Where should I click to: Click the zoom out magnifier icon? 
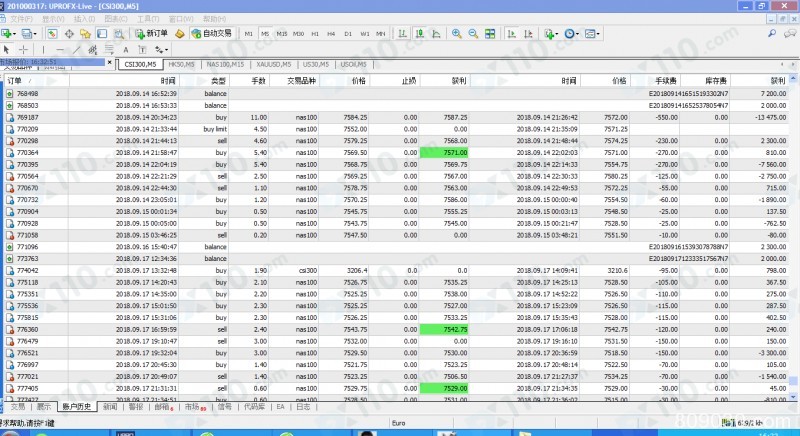(x=473, y=34)
